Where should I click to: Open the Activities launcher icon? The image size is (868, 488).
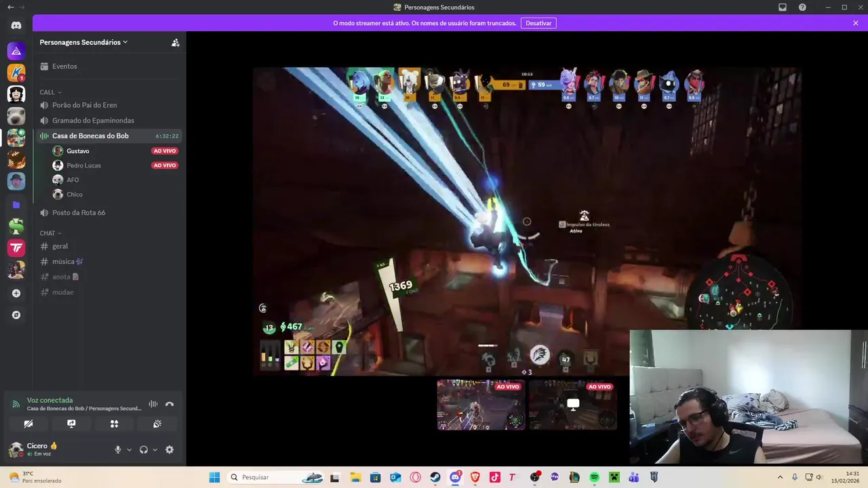(114, 424)
